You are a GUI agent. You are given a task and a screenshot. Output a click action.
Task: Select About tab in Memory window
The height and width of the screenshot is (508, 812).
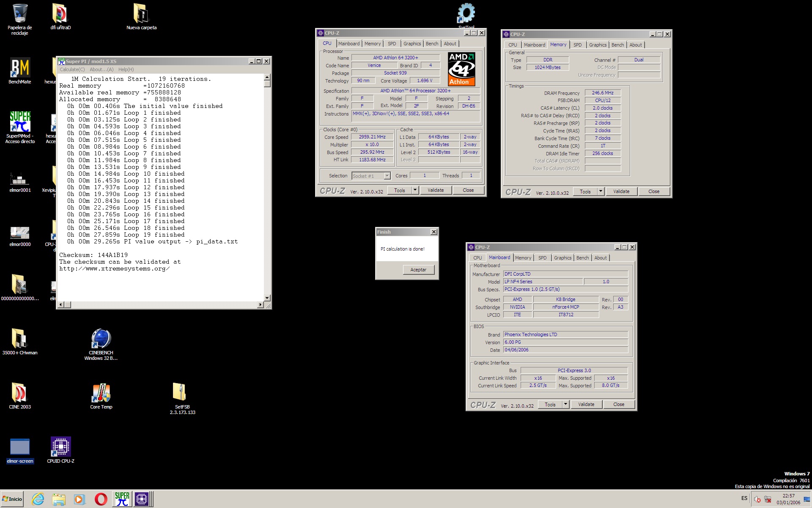(x=635, y=45)
